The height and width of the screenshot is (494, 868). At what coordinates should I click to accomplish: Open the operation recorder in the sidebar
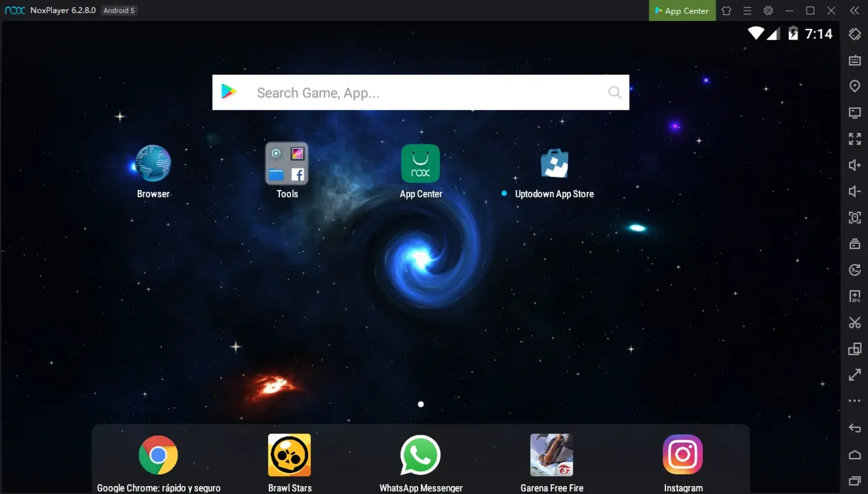pyautogui.click(x=854, y=270)
